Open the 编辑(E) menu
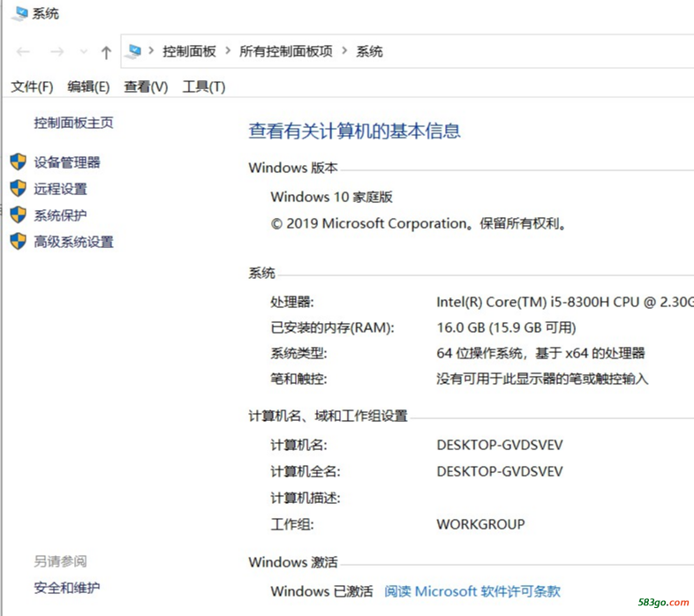Screen dimensions: 694x616 click(88, 86)
